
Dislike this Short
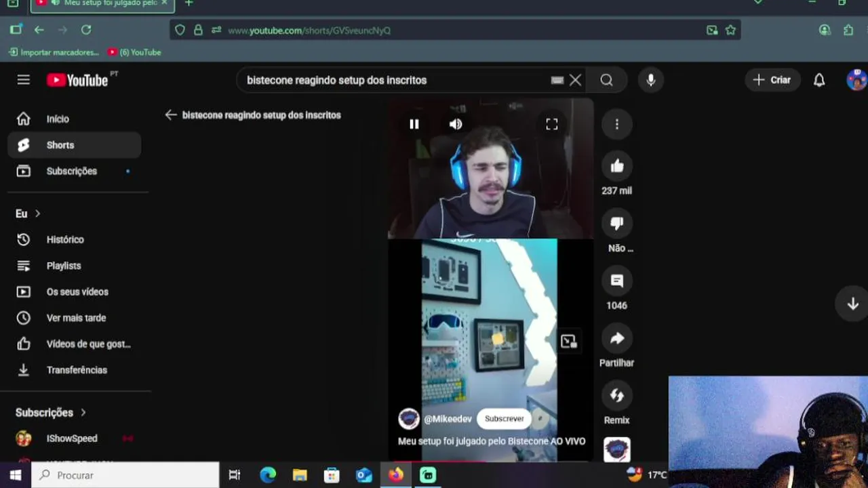point(616,224)
